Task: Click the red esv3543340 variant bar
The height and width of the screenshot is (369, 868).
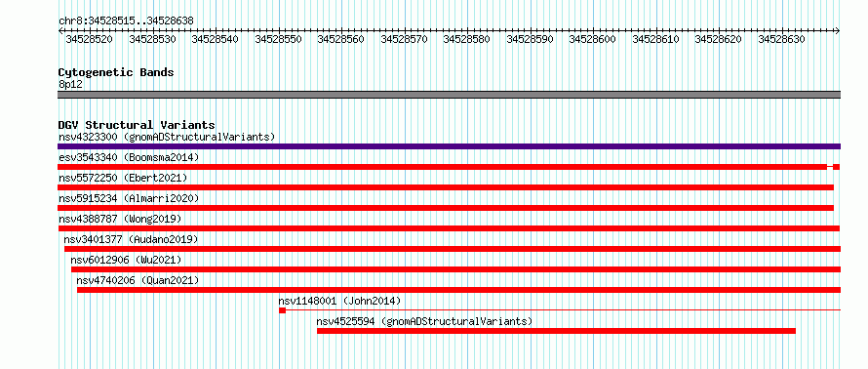Action: pyautogui.click(x=443, y=167)
